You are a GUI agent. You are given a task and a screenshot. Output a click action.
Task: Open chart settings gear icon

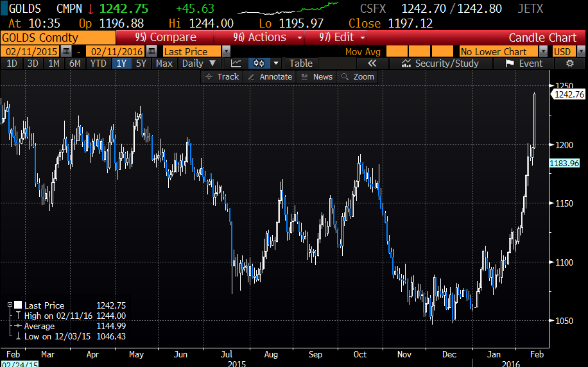pyautogui.click(x=569, y=63)
